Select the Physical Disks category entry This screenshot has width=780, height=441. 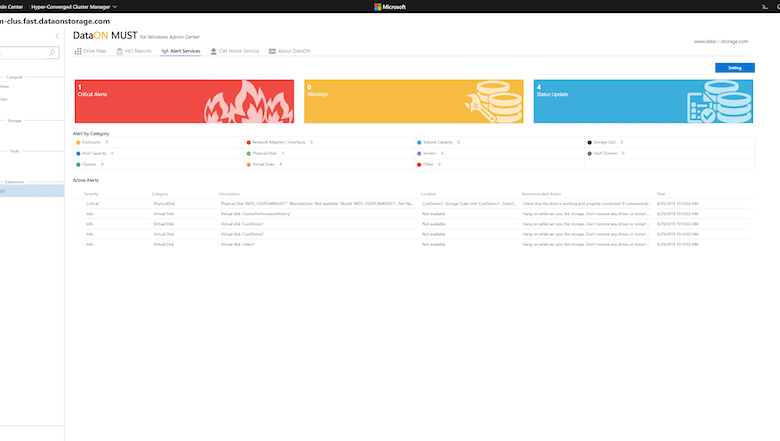[265, 154]
